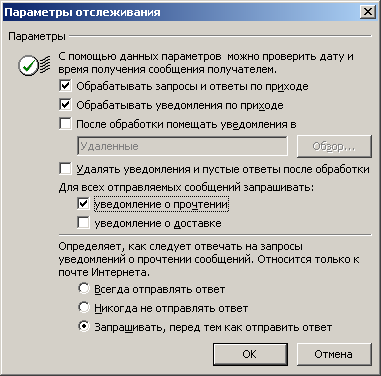Click the Параметры group heading label
381x376 pixels.
(37, 36)
